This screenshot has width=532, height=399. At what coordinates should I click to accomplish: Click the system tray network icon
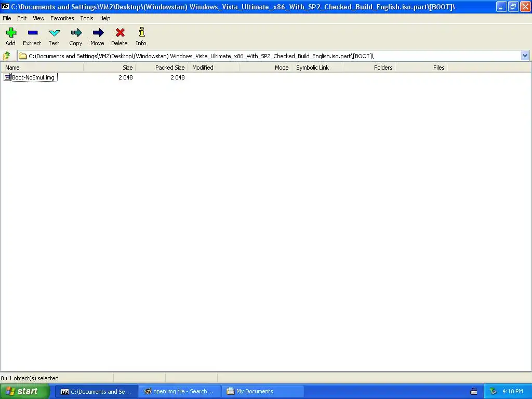(493, 392)
